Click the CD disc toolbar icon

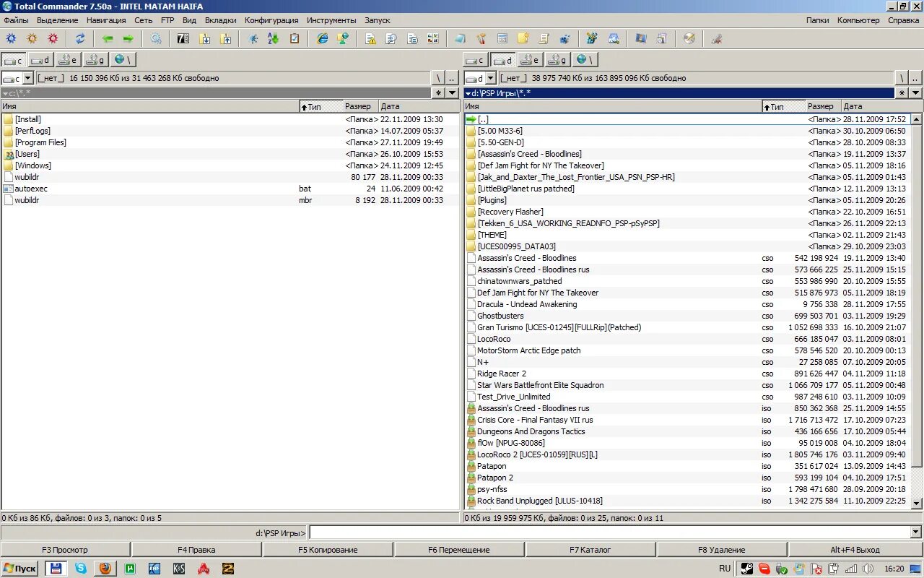point(689,38)
